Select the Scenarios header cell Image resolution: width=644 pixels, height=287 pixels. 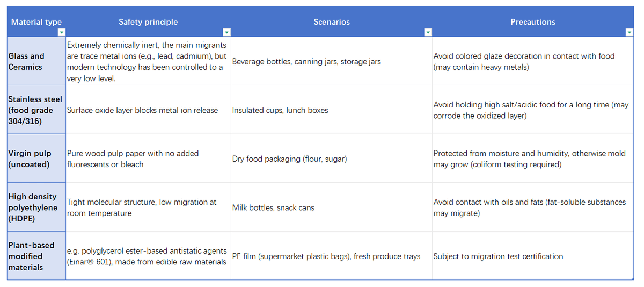[x=332, y=21]
